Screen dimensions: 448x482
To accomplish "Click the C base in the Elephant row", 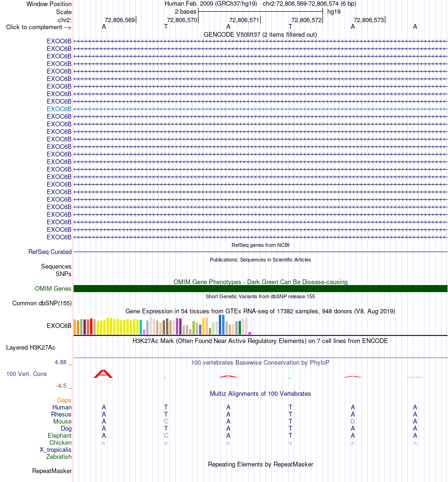I will tap(166, 435).
